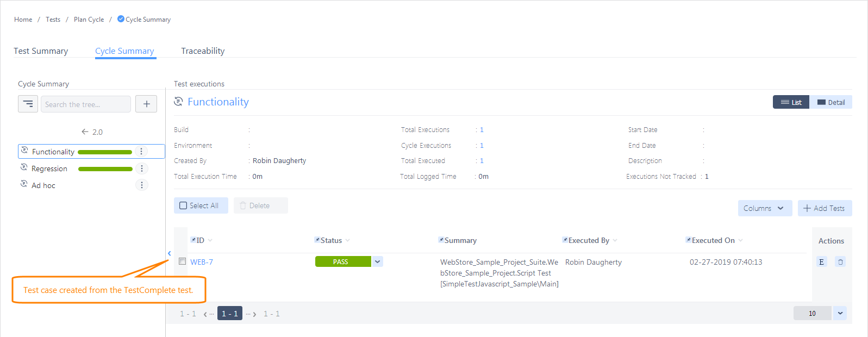Toggle the Select All checkbox
This screenshot has height=337, width=868.
(x=184, y=205)
